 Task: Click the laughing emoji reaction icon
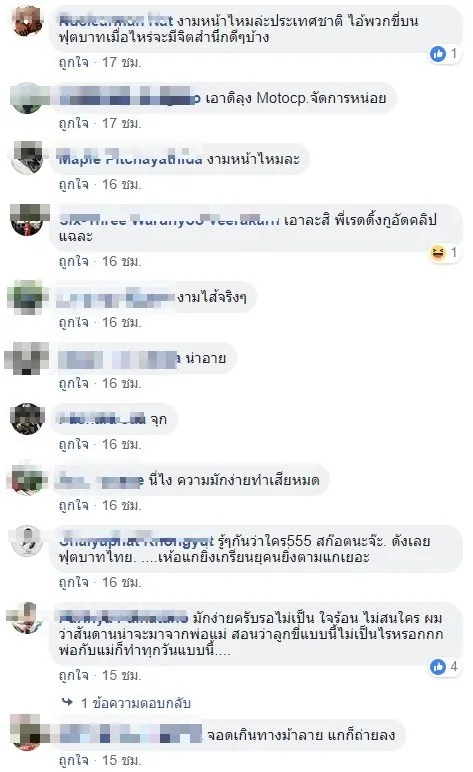tap(438, 253)
